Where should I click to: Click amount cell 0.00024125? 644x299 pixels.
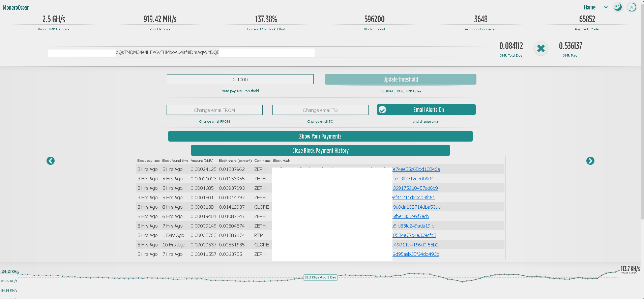pos(203,169)
